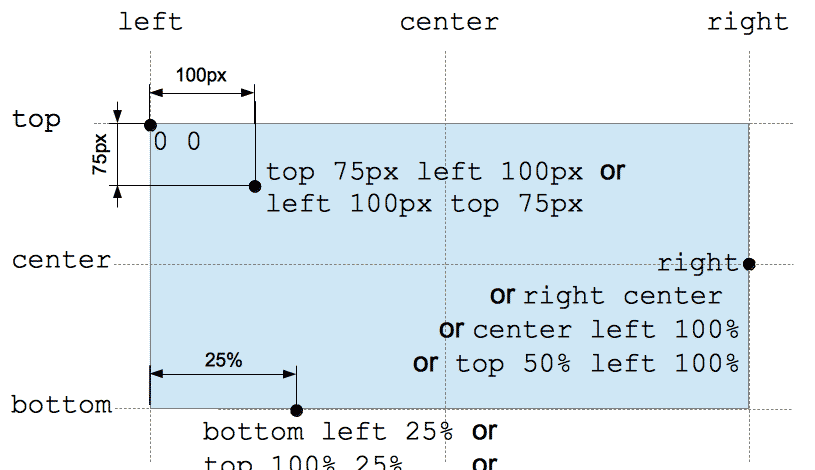This screenshot has width=815, height=470.
Task: Click the 'left' column heading
Action: 151,22
